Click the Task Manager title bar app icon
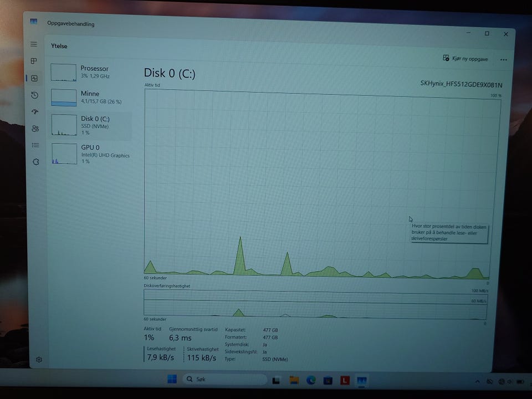 [34, 22]
